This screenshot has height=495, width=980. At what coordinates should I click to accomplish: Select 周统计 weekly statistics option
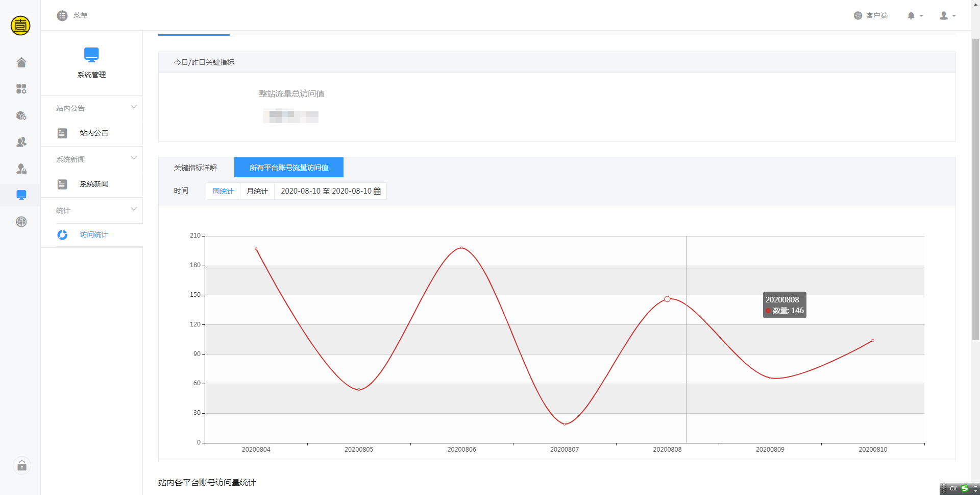[x=223, y=191]
